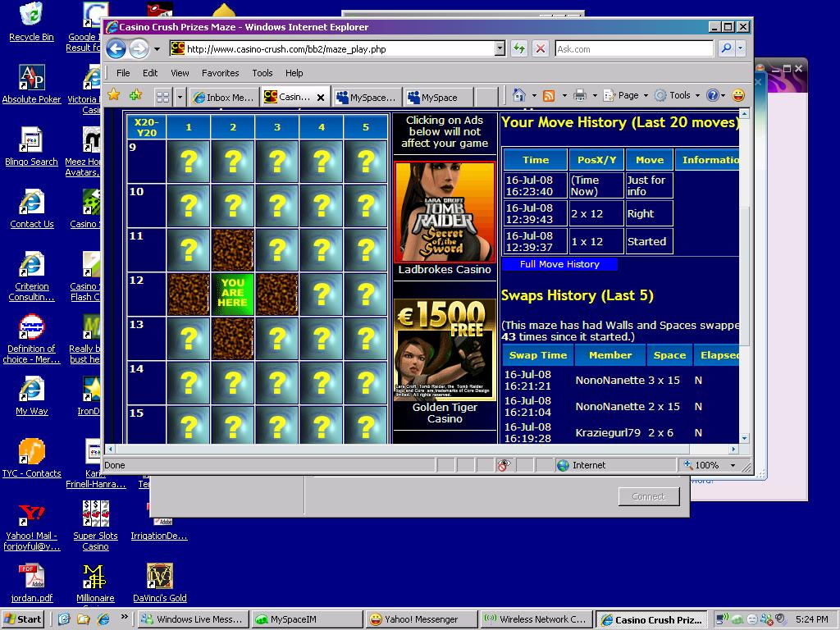
Task: Select Blingo Search desktop shortcut
Action: [32, 146]
